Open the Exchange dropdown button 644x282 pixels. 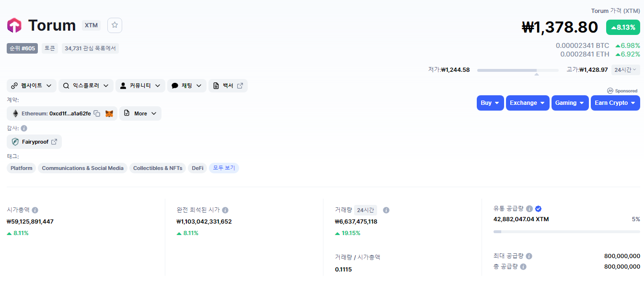[x=528, y=103]
